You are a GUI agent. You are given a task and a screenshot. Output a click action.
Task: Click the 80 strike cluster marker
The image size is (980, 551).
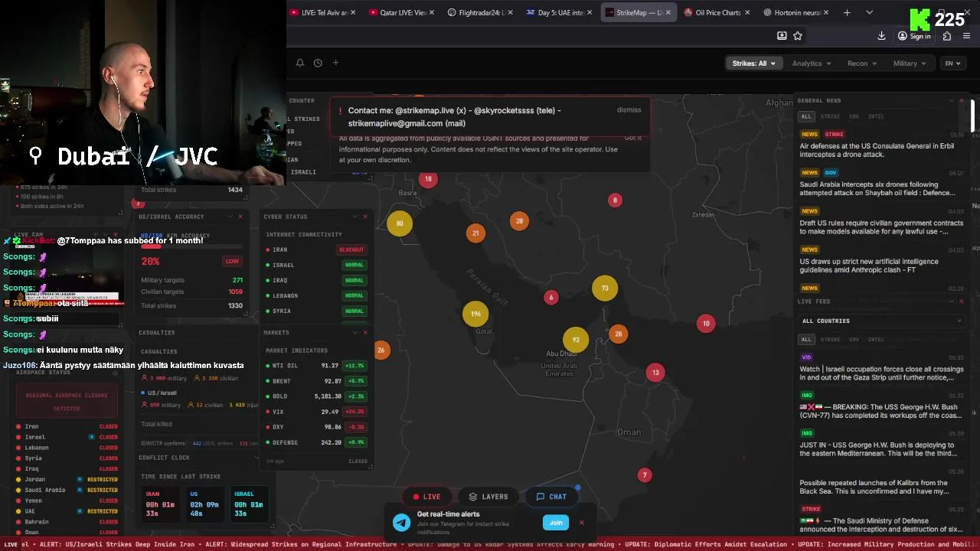pyautogui.click(x=400, y=223)
